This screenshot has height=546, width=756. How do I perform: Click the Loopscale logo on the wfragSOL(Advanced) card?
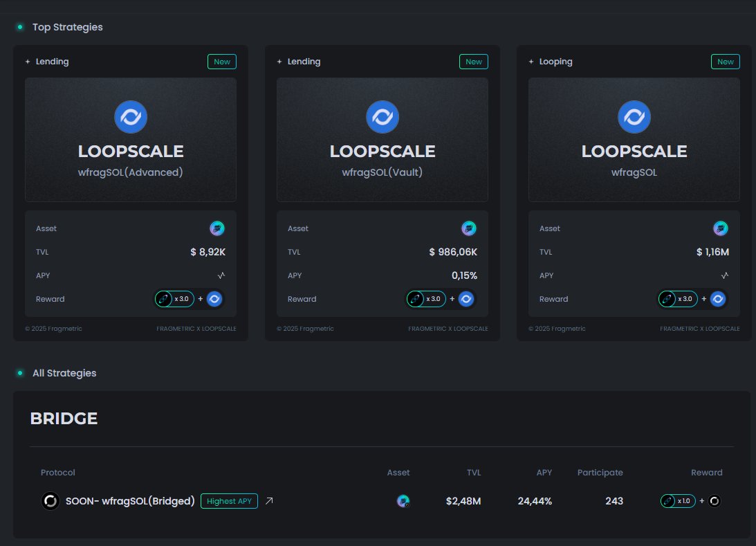click(x=130, y=116)
